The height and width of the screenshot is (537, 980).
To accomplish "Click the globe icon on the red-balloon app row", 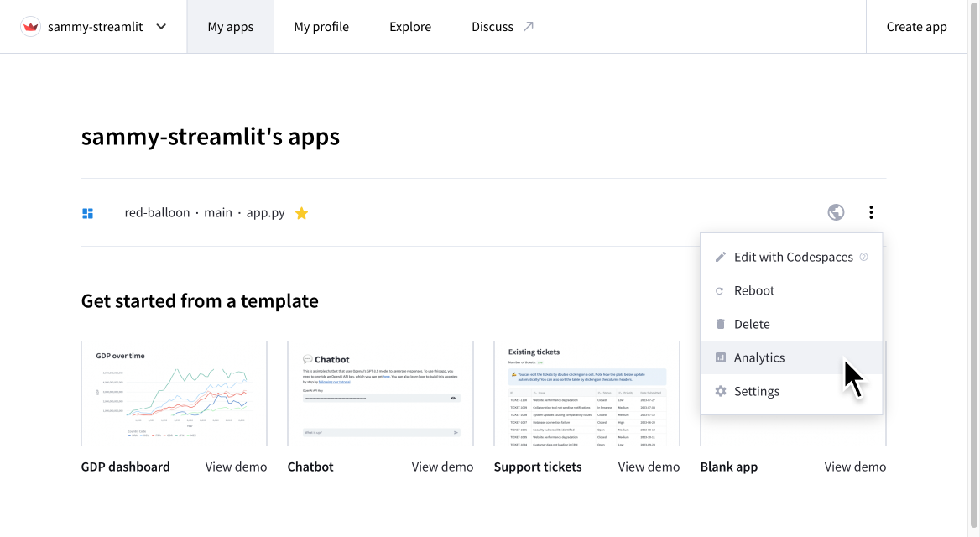I will point(836,212).
